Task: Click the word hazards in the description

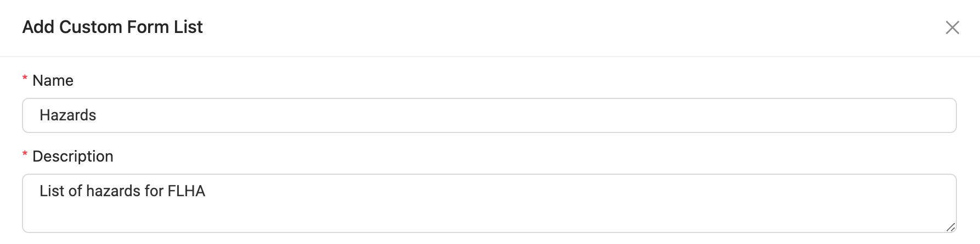Action: [x=113, y=191]
